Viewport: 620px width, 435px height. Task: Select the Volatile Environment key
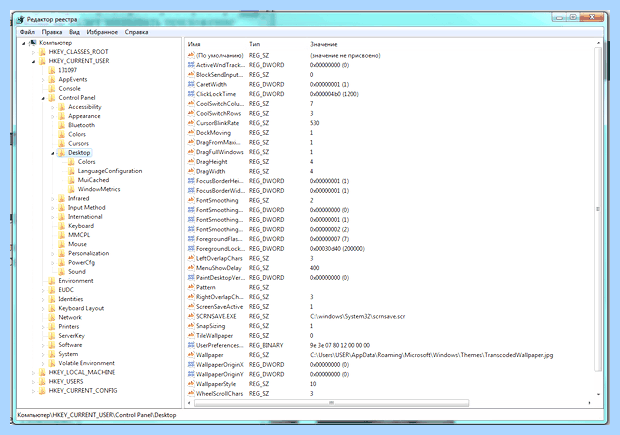point(87,363)
